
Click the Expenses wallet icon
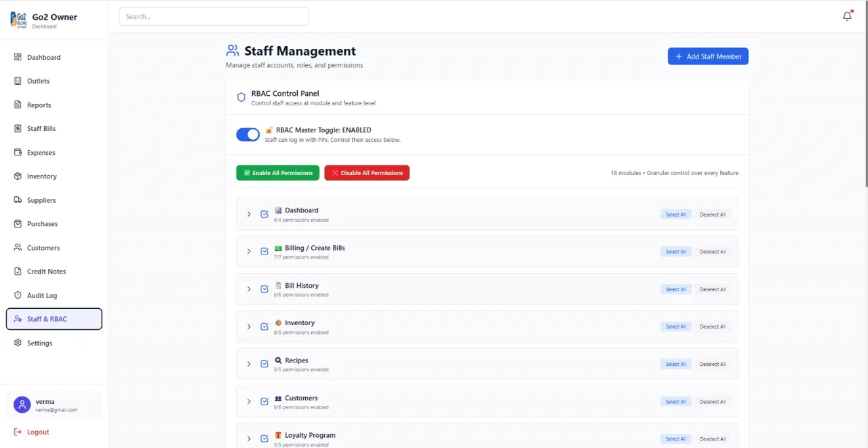[x=18, y=152]
